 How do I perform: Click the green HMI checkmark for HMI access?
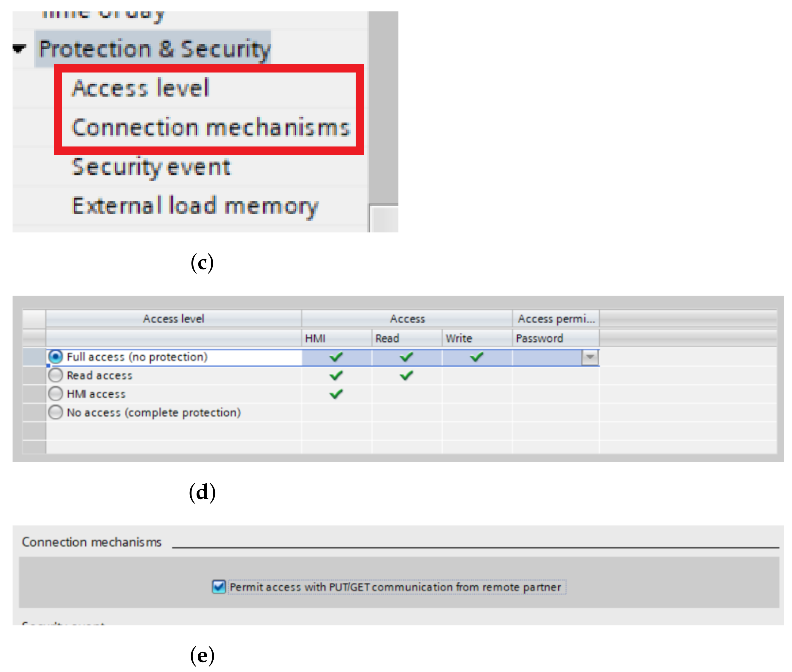coord(336,394)
